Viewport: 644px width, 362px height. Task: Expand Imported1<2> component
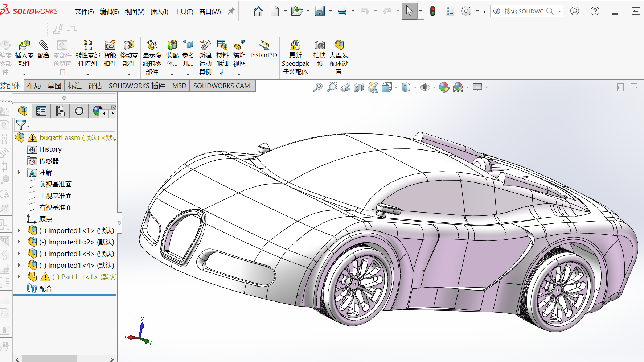[19, 242]
